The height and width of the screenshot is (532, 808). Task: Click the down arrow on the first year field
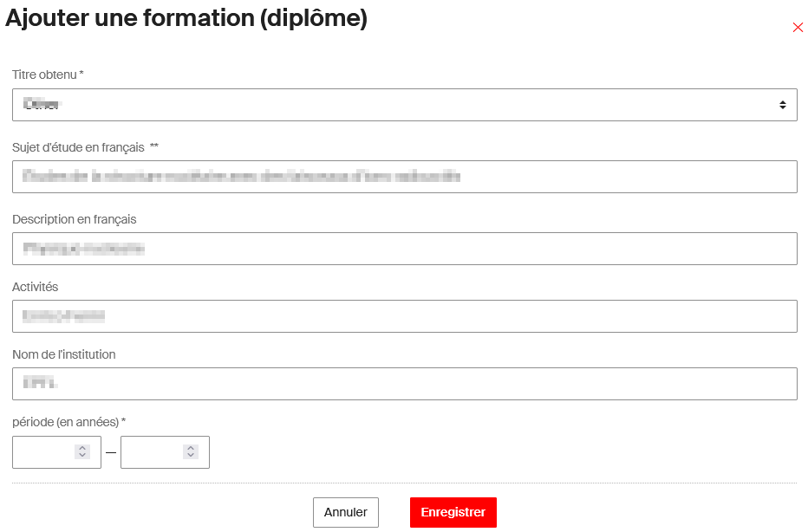tap(81, 457)
